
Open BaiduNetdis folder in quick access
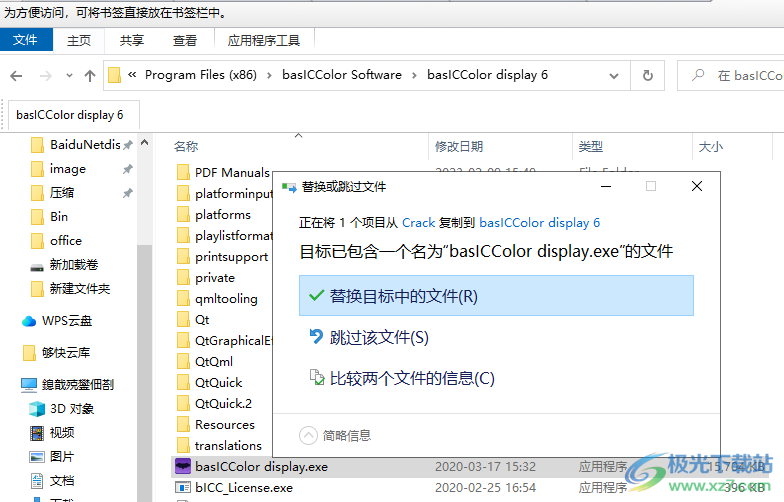pos(85,145)
